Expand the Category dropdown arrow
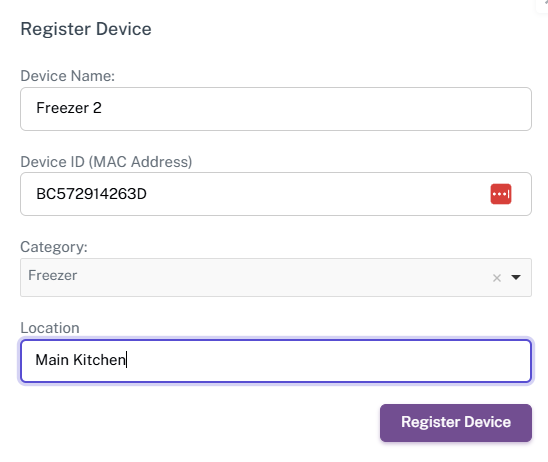548x462 pixels. coord(516,277)
